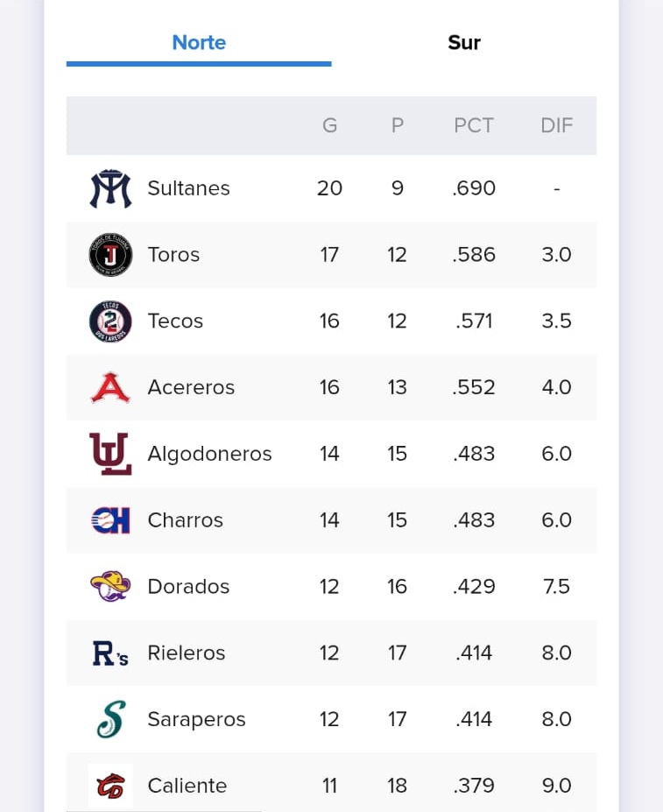
Task: Open the Tecos Dos Laredos logo
Action: point(110,321)
